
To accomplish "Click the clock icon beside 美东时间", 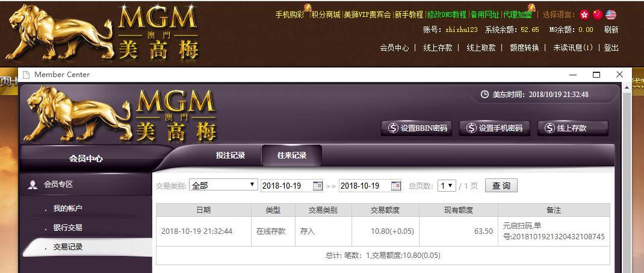I will (485, 95).
